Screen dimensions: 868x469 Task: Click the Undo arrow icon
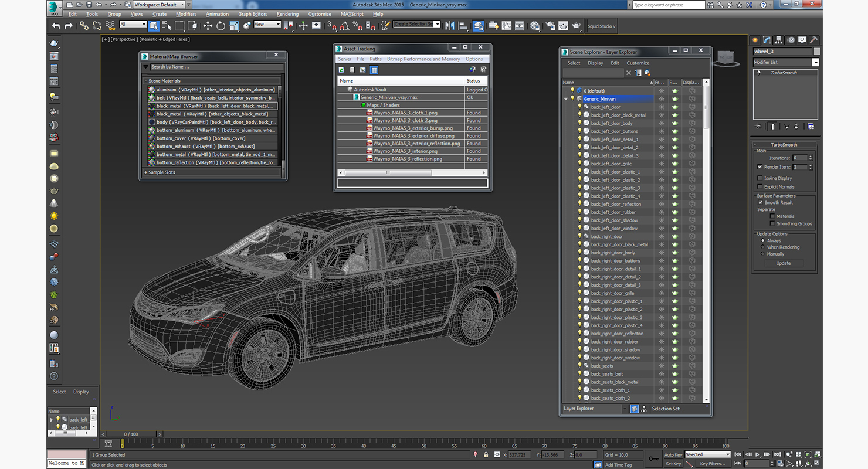tap(56, 26)
